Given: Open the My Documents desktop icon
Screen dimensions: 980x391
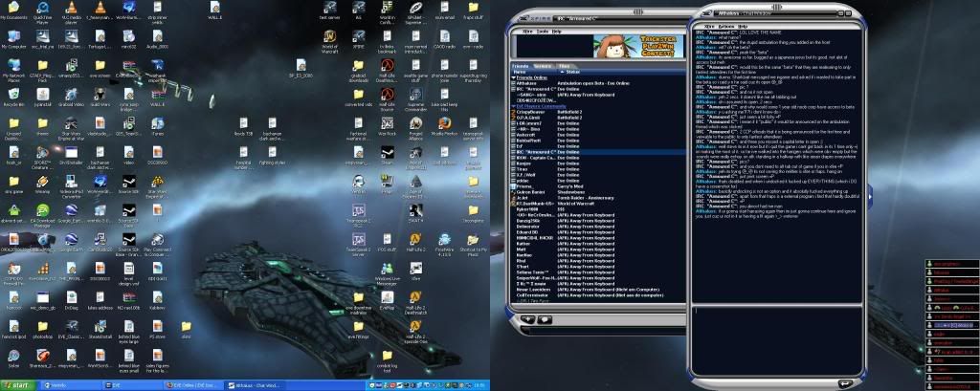Looking at the screenshot, I should point(13,11).
